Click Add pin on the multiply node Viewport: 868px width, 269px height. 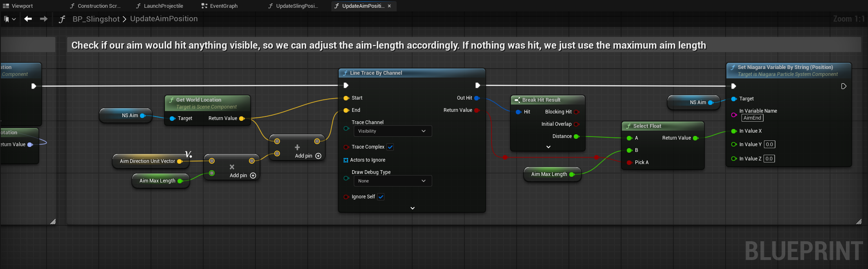(x=253, y=176)
